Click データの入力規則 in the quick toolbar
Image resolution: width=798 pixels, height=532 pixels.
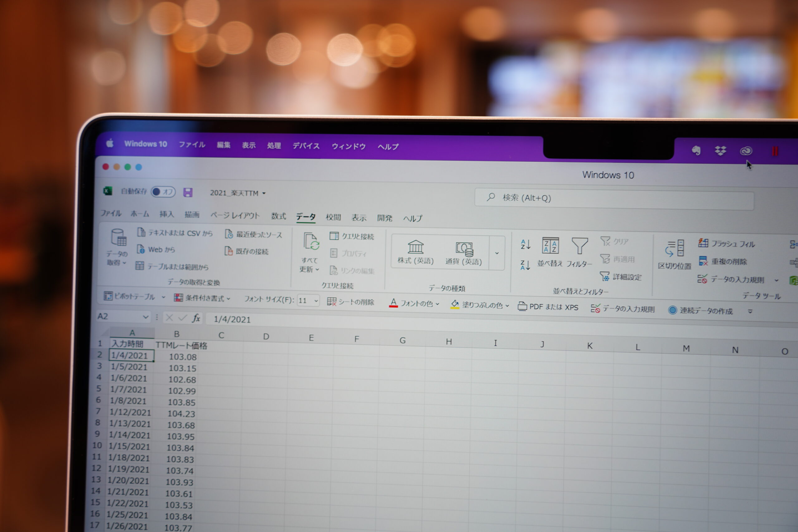(x=622, y=309)
